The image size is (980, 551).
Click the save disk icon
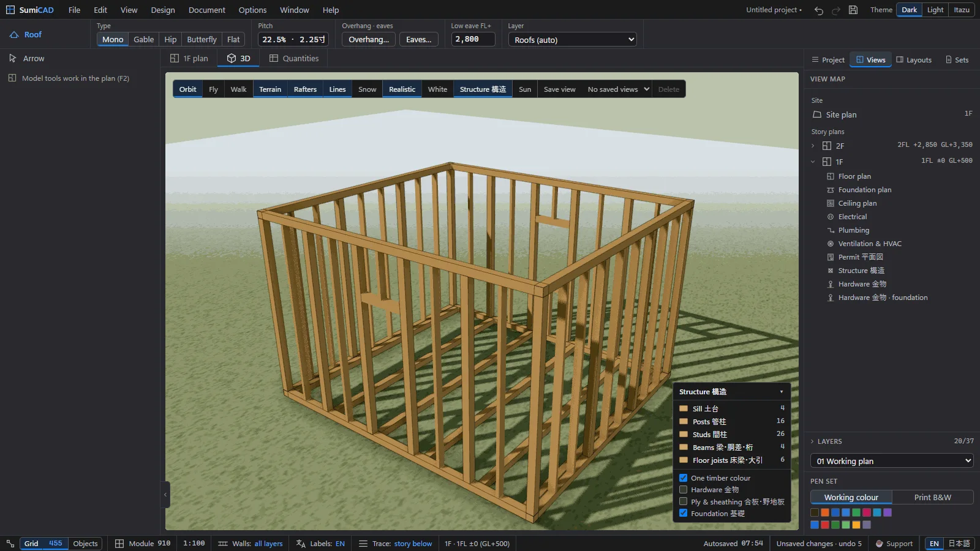tap(853, 10)
